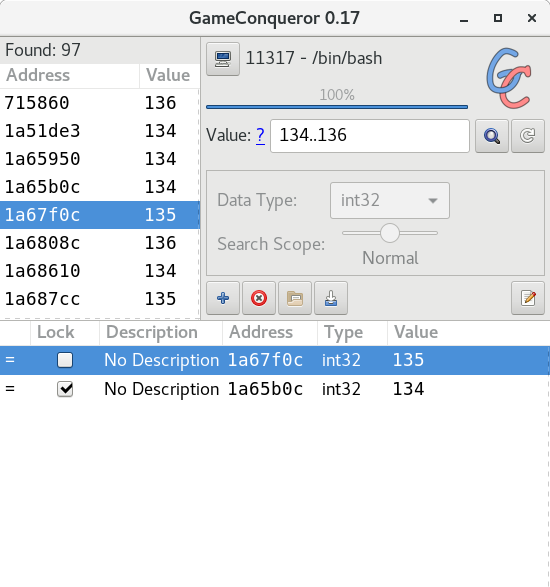Enable the lock checkbox for address 1a67f0c
The height and width of the screenshot is (587, 550).
[x=65, y=360]
